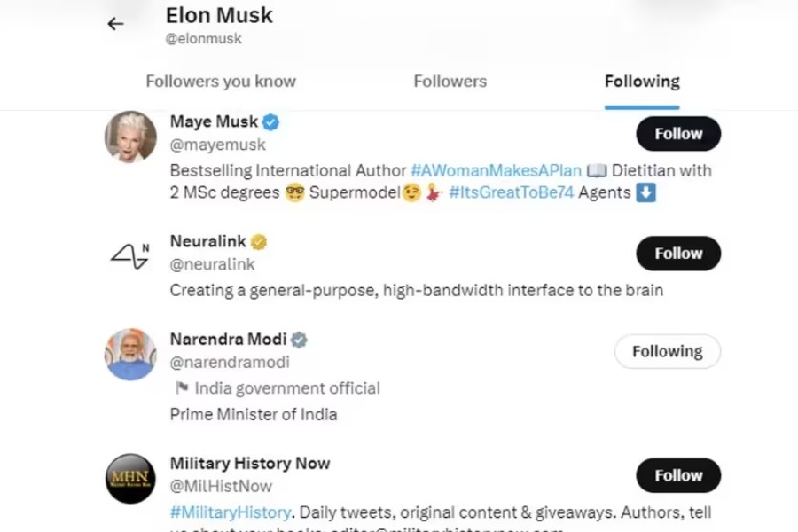Select the Following tab
Screen dimensions: 798x532
point(641,81)
